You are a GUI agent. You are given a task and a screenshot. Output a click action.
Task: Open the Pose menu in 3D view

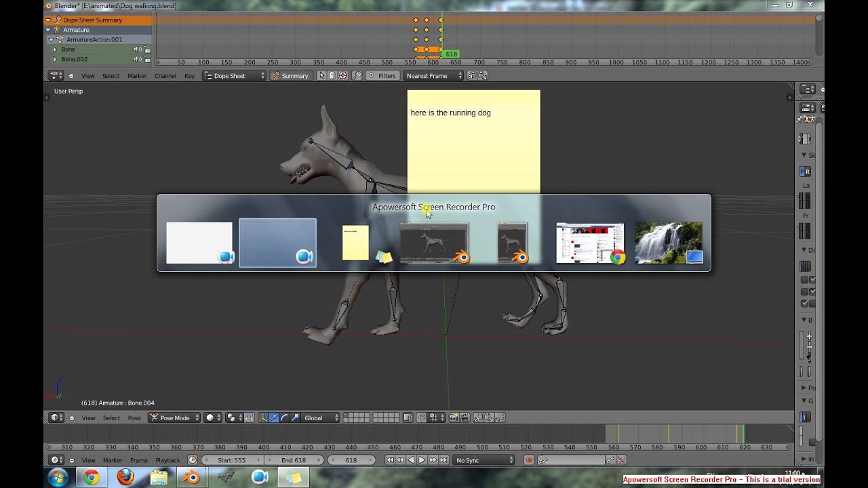[134, 418]
